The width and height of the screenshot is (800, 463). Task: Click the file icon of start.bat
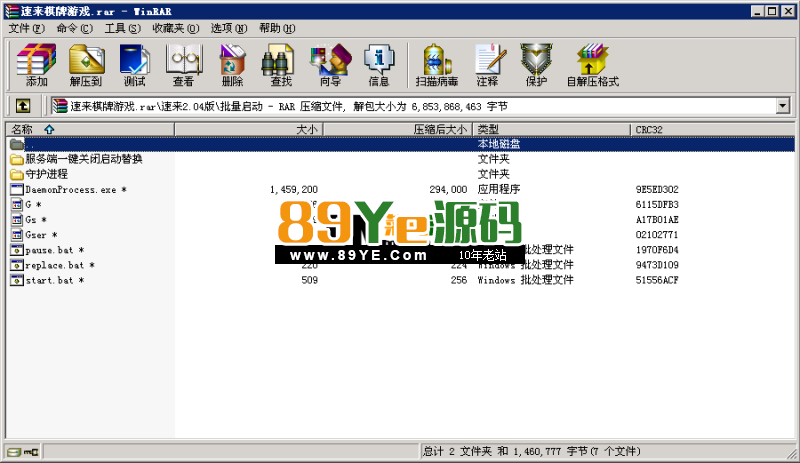17,280
